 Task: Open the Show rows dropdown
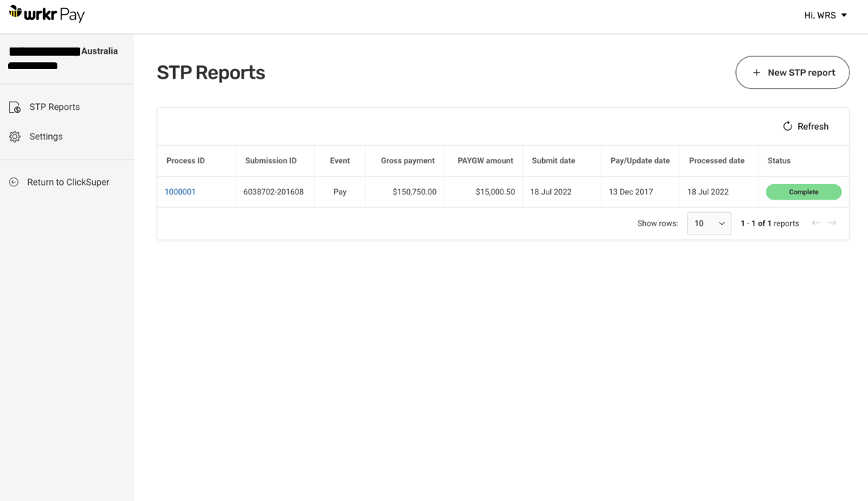(708, 223)
